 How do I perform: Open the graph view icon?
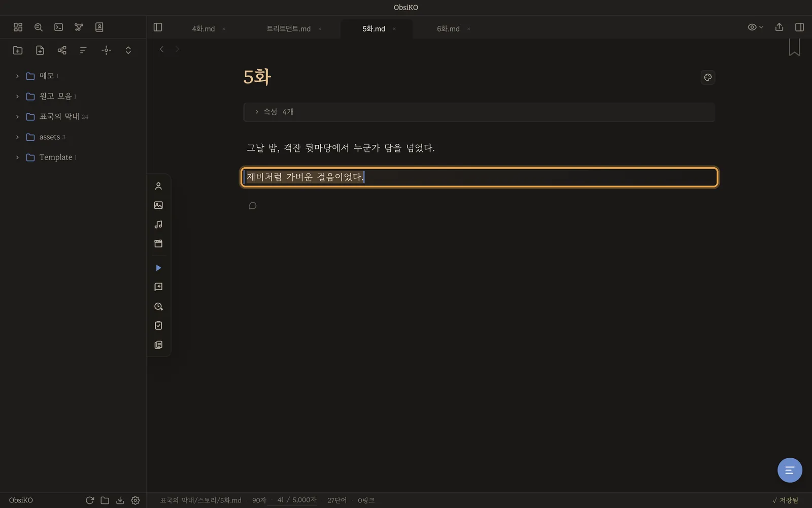[x=79, y=27]
